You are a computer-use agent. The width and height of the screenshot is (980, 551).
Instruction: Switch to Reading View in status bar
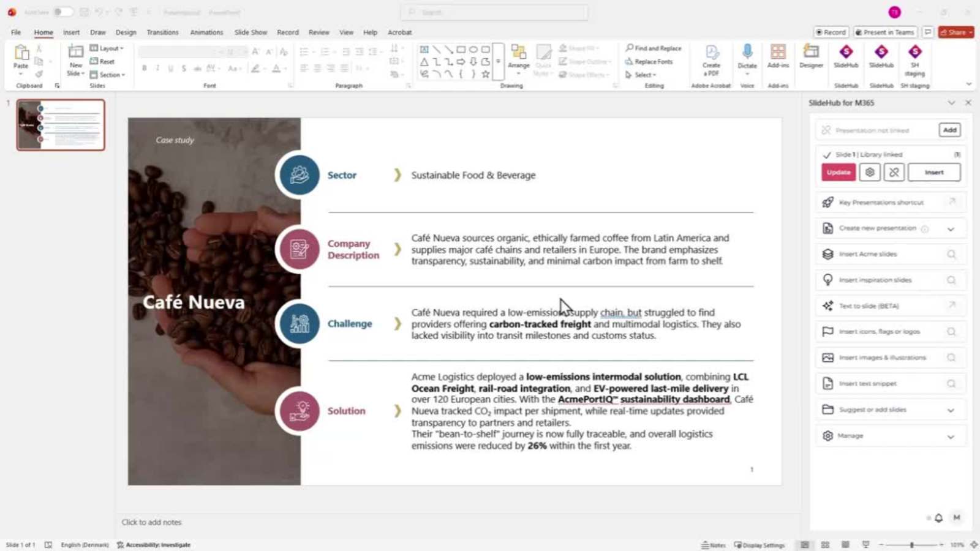[845, 544]
